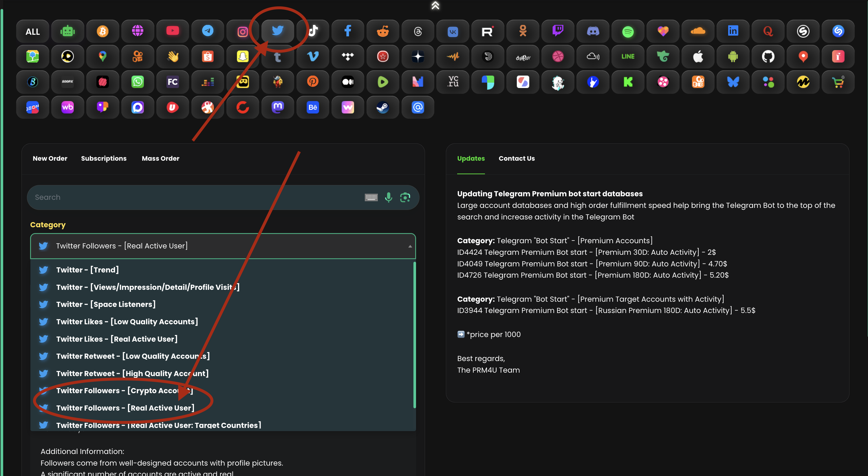This screenshot has height=476, width=868.
Task: Choose the Facebook service icon
Action: 348,31
